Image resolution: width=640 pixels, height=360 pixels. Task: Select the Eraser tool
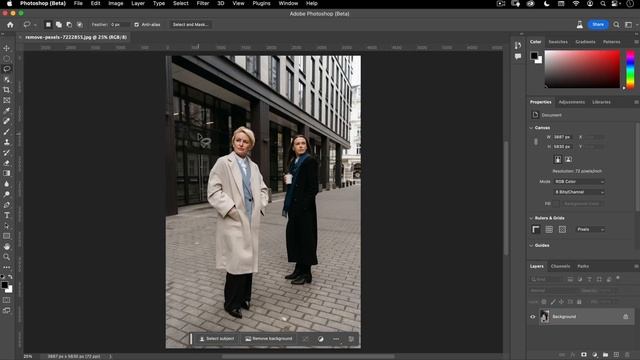(x=7, y=163)
